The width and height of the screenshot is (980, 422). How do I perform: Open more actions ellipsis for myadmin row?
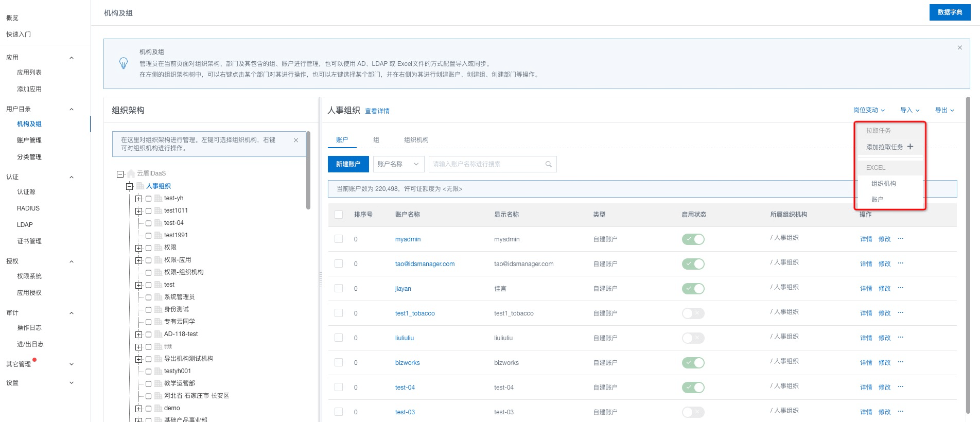[x=900, y=239]
